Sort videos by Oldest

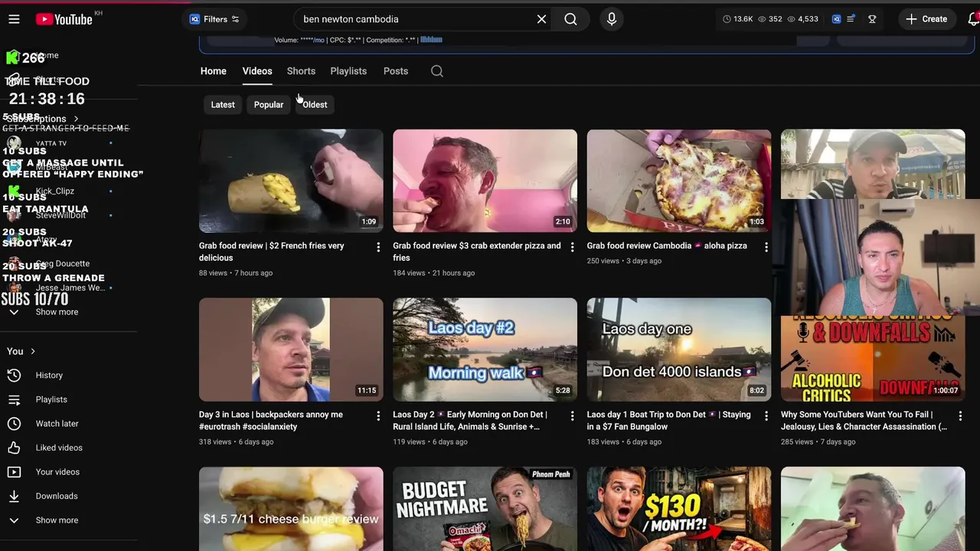[315, 105]
